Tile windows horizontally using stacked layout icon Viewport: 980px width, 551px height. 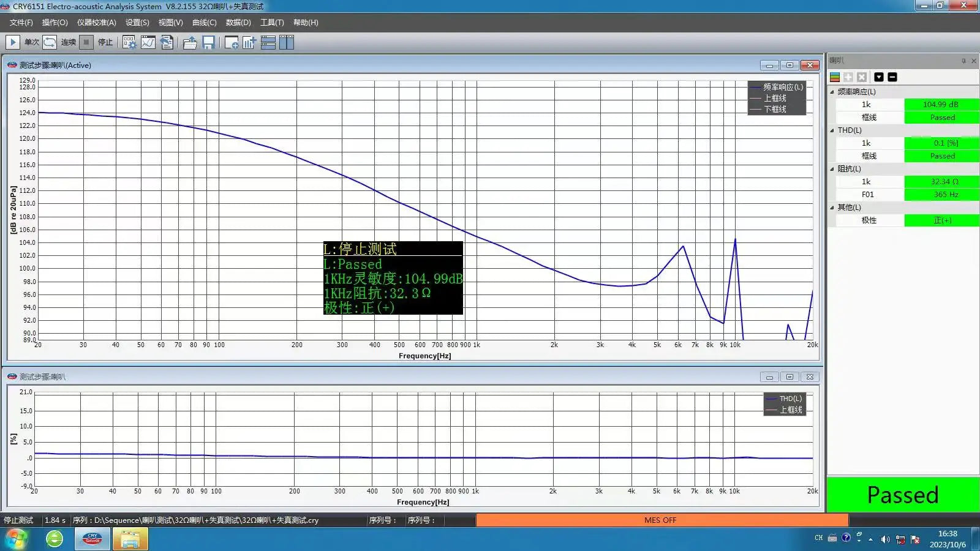268,42
